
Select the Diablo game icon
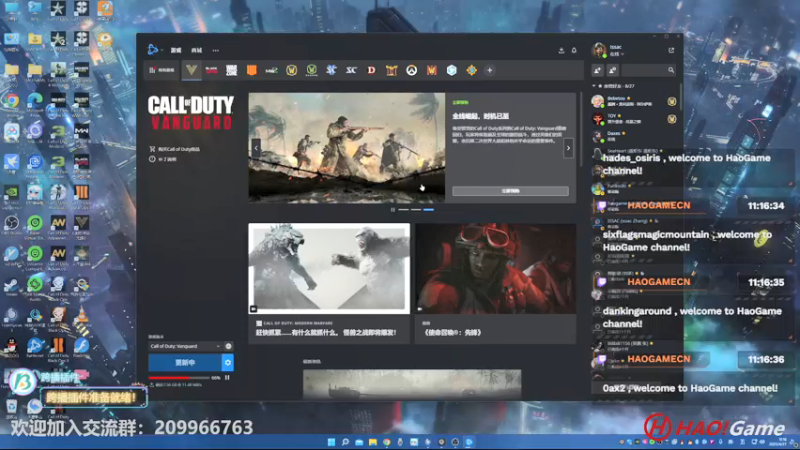(x=371, y=70)
